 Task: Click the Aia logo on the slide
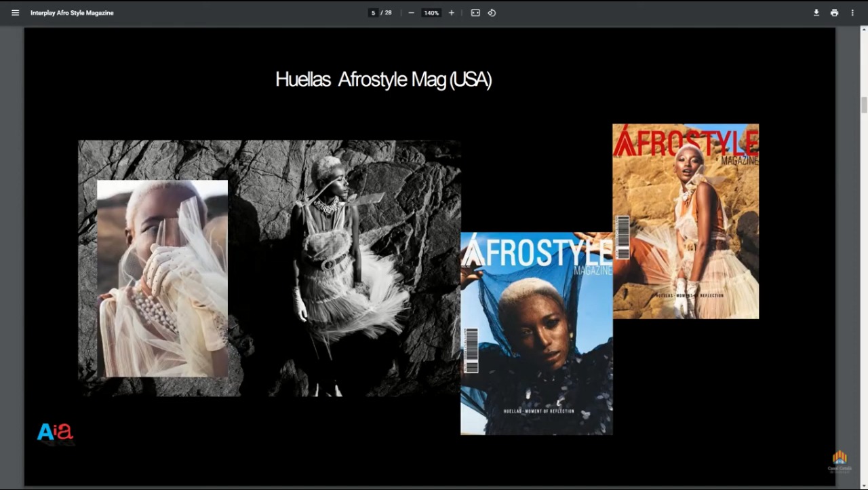(x=55, y=432)
